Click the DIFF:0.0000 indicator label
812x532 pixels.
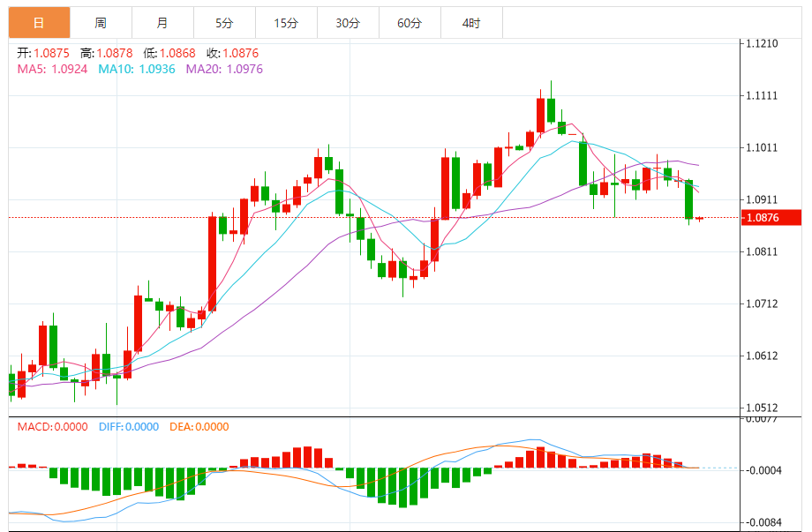coord(129,427)
